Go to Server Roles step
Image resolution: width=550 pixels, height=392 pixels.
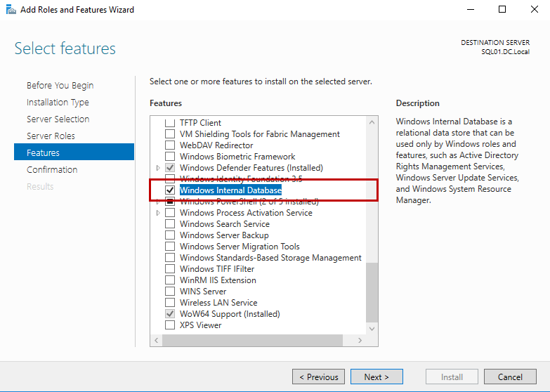click(x=51, y=136)
